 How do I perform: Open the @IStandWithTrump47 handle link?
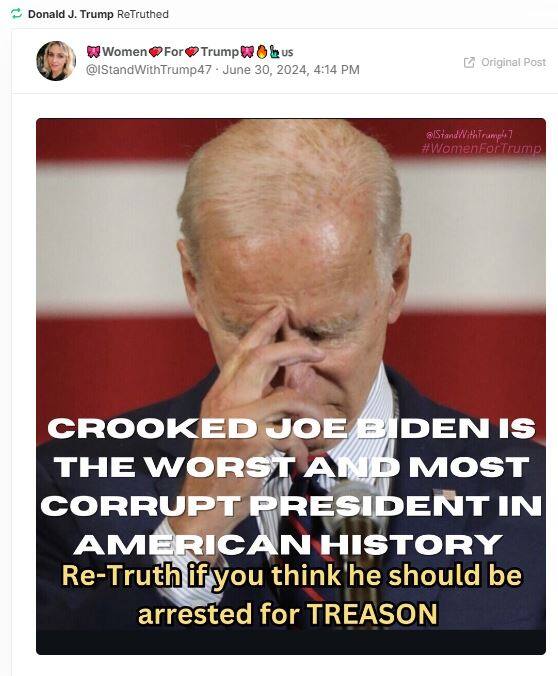point(149,70)
